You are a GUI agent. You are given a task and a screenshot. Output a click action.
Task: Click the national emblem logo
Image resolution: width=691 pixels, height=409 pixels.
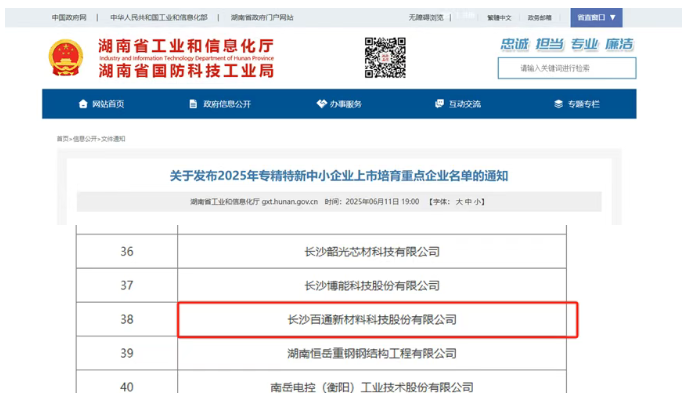pos(66,58)
